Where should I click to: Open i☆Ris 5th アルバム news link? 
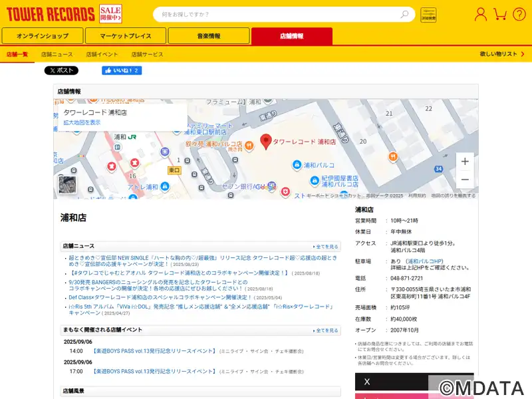click(x=201, y=309)
